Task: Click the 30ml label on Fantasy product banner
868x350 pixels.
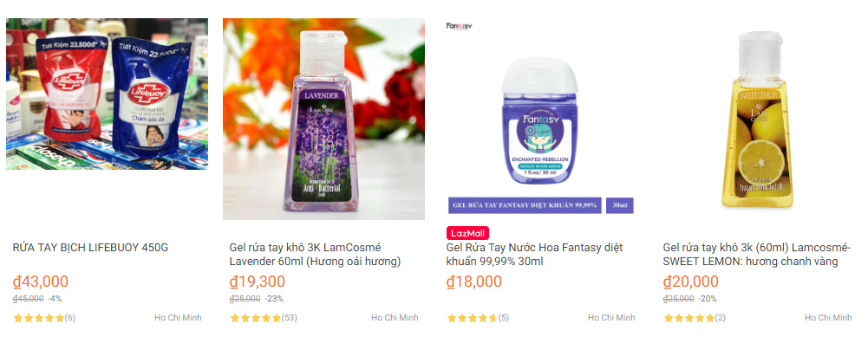Action: 619,205
